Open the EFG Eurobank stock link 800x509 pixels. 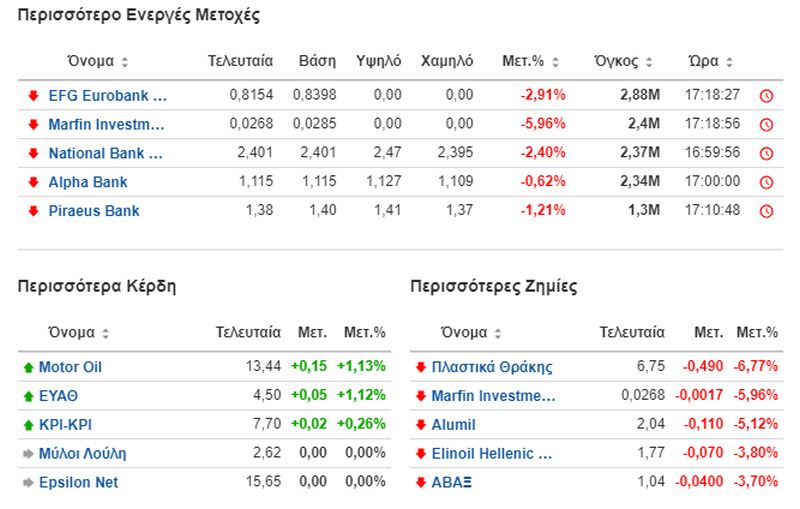(x=107, y=96)
